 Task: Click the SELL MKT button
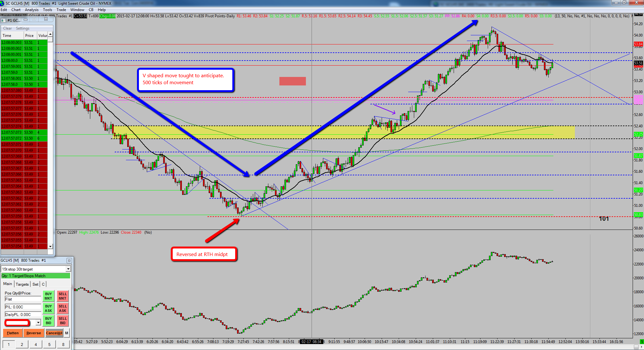tap(63, 296)
